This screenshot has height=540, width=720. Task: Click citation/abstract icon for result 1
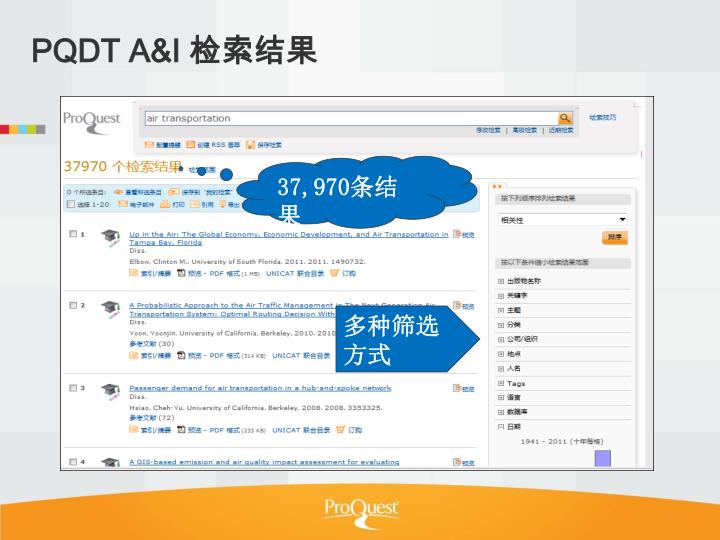click(x=134, y=273)
